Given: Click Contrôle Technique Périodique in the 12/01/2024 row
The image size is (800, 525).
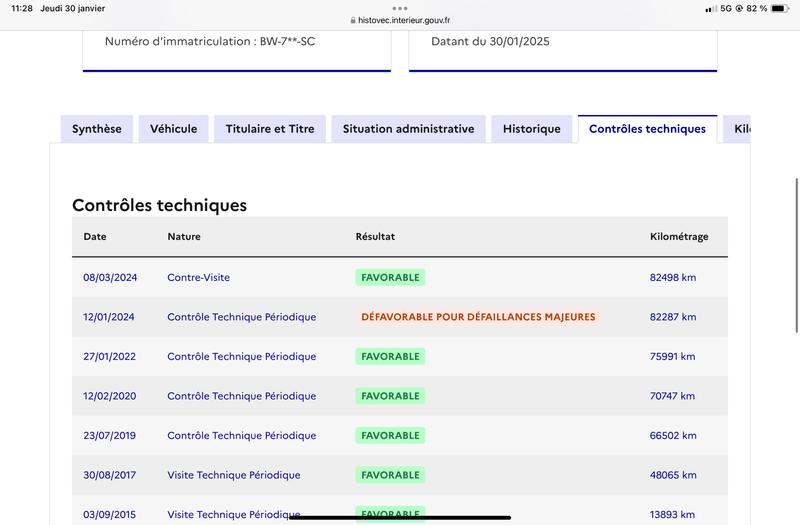Looking at the screenshot, I should [x=242, y=317].
